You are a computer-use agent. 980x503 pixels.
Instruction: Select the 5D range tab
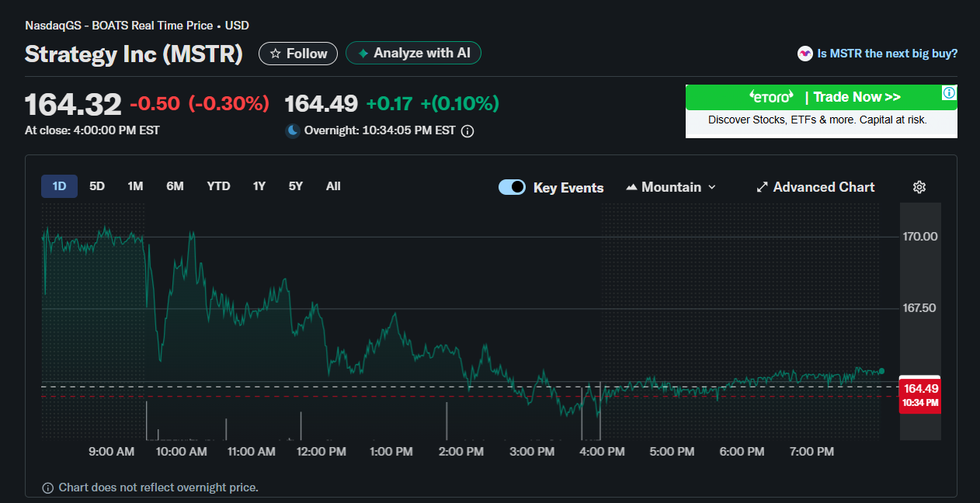click(x=97, y=186)
